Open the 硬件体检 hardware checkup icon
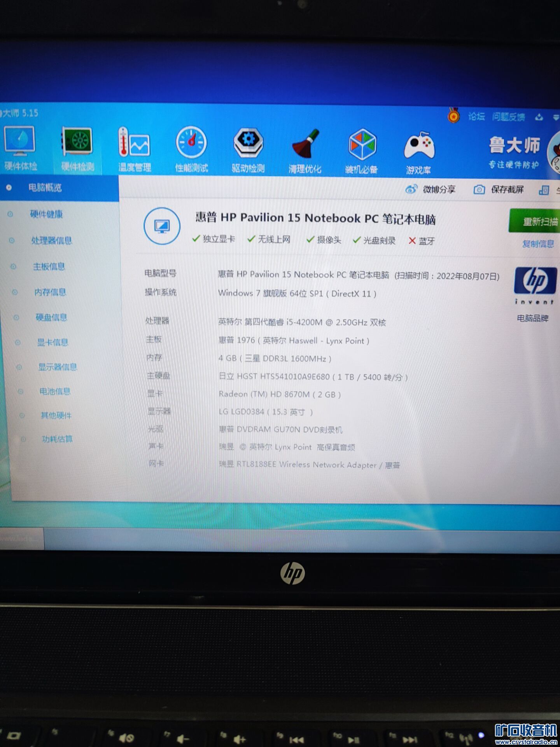Image resolution: width=560 pixels, height=747 pixels. pos(20,148)
